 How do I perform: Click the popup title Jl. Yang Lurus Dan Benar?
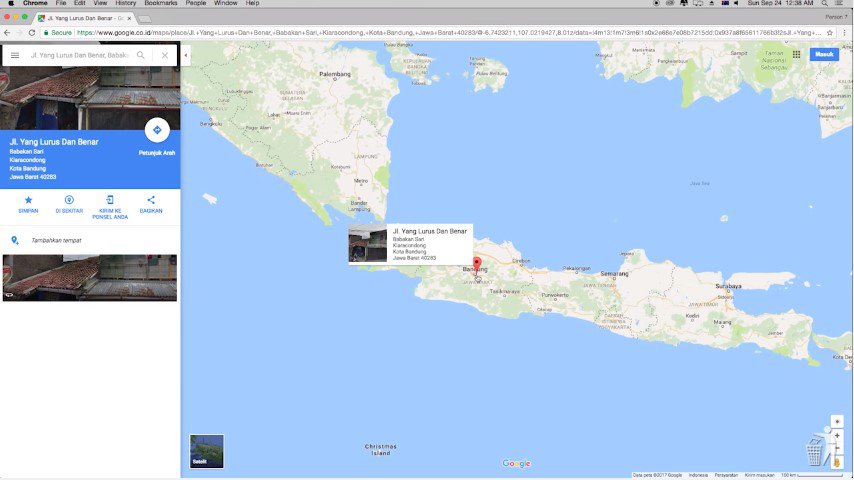pos(430,231)
